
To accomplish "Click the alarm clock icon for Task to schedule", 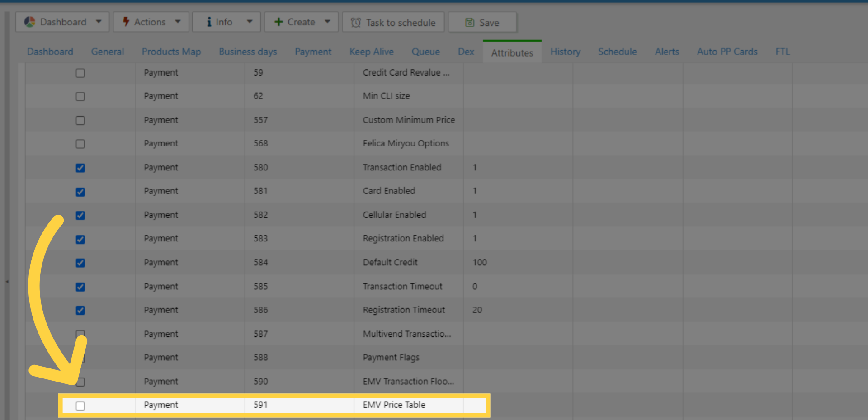I will click(x=356, y=22).
